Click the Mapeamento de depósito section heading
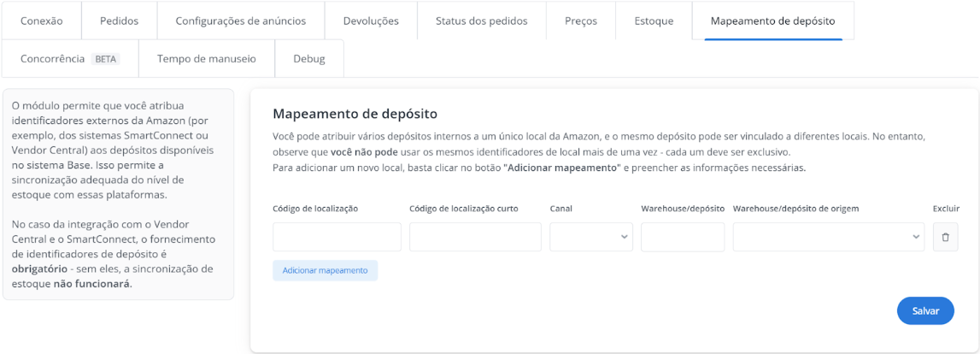980x354 pixels. [x=355, y=114]
